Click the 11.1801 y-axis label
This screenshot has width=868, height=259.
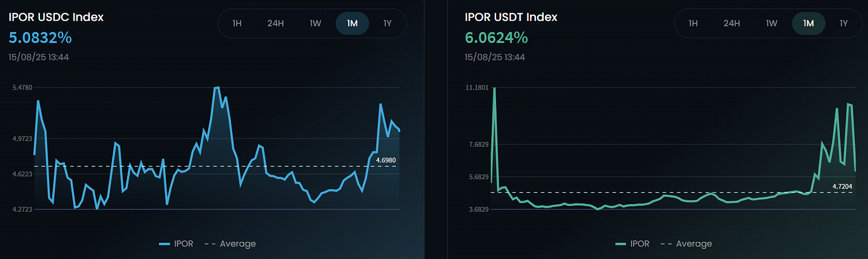[x=478, y=88]
